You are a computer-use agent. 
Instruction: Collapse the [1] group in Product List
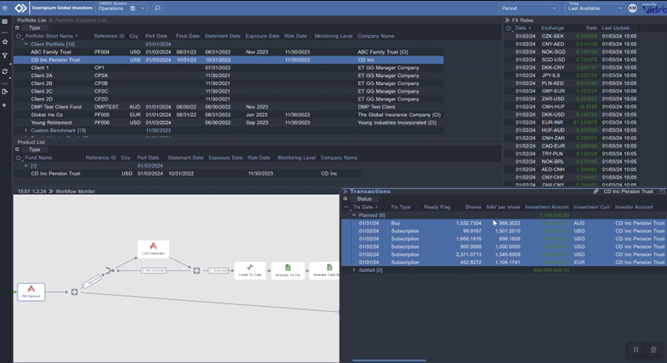click(26, 166)
